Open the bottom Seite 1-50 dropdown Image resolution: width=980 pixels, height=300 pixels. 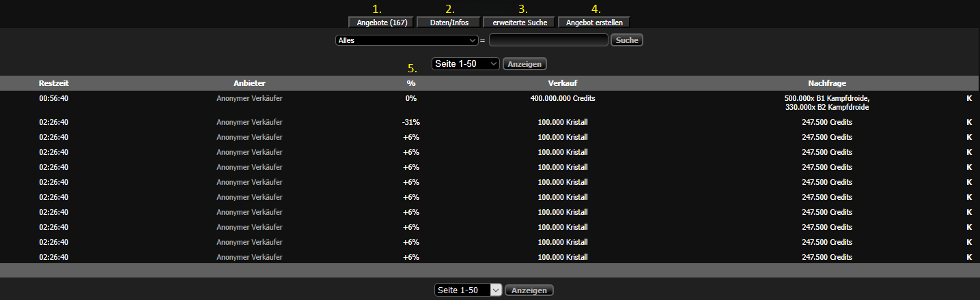coord(468,290)
